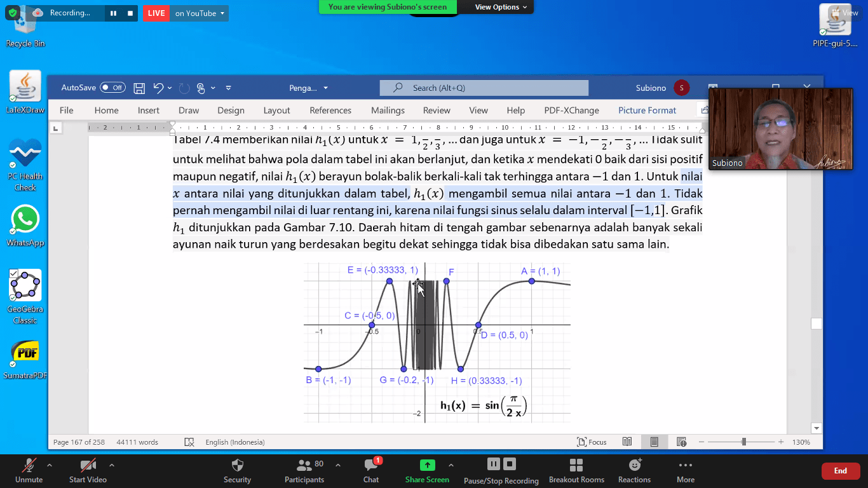868x488 pixels.
Task: Toggle the AutoSave switch
Action: tap(112, 88)
